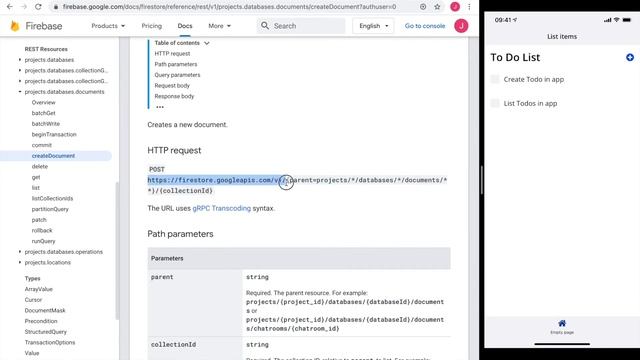Expand projects.databases.operations tree item
Image resolution: width=640 pixels, height=360 pixels.
click(x=20, y=252)
